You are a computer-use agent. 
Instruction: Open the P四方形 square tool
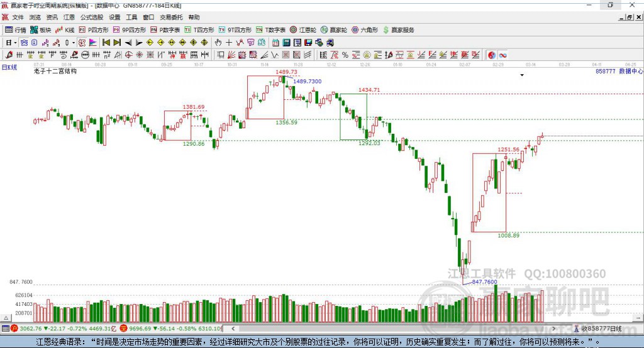coord(94,30)
